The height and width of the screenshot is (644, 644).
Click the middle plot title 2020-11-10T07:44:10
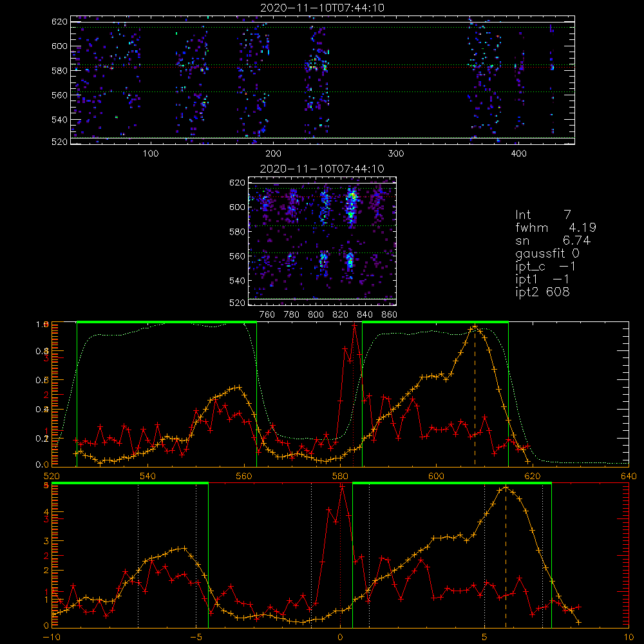pos(322,169)
